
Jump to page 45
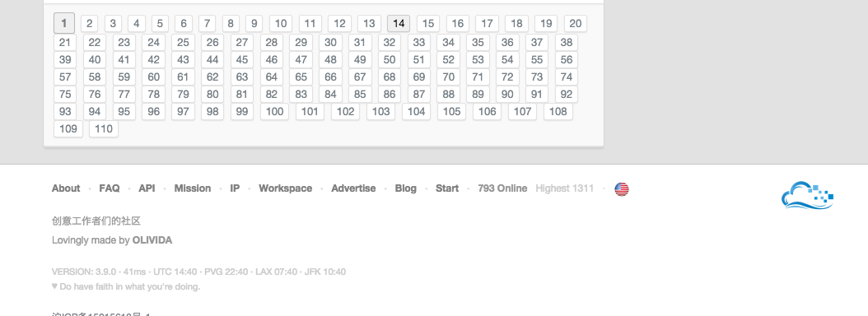tap(242, 60)
